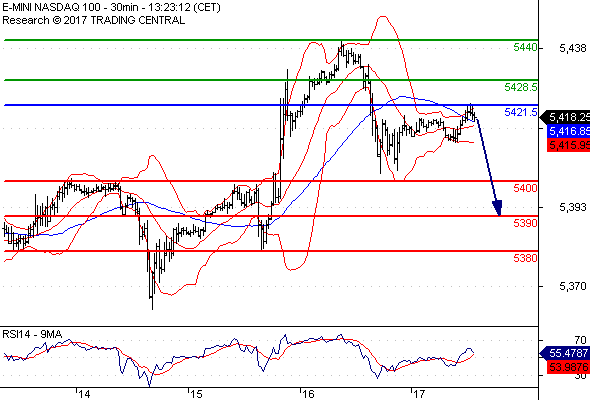The width and height of the screenshot is (590, 400).
Task: Click the blue 5,416.85 price tag
Action: (x=569, y=131)
